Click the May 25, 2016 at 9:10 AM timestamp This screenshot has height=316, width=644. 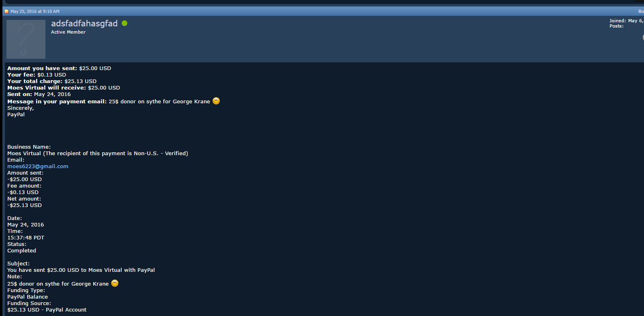[x=35, y=11]
